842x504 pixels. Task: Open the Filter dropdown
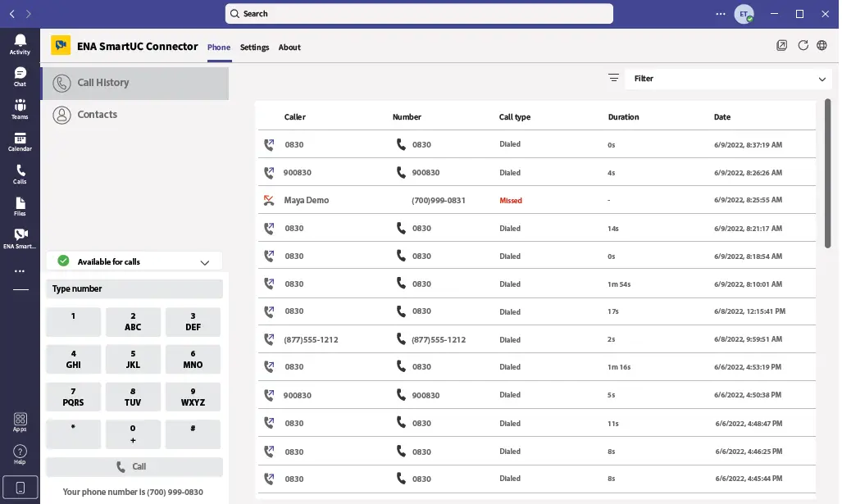point(728,78)
